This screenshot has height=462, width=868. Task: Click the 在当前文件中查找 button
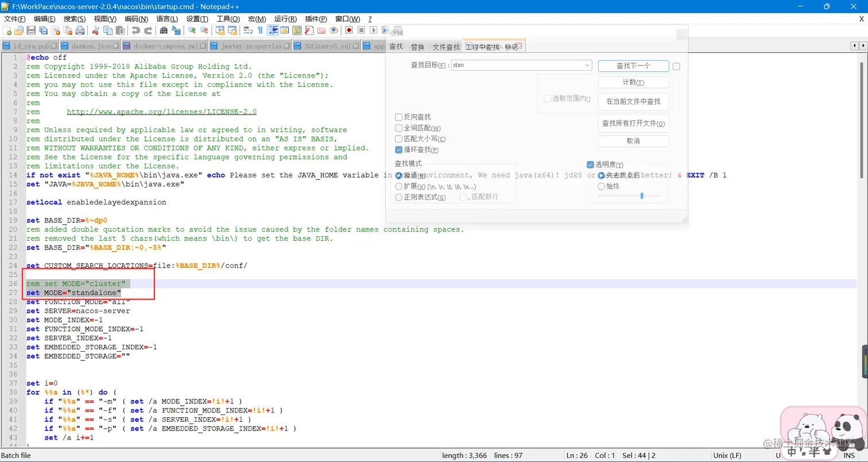coord(633,102)
